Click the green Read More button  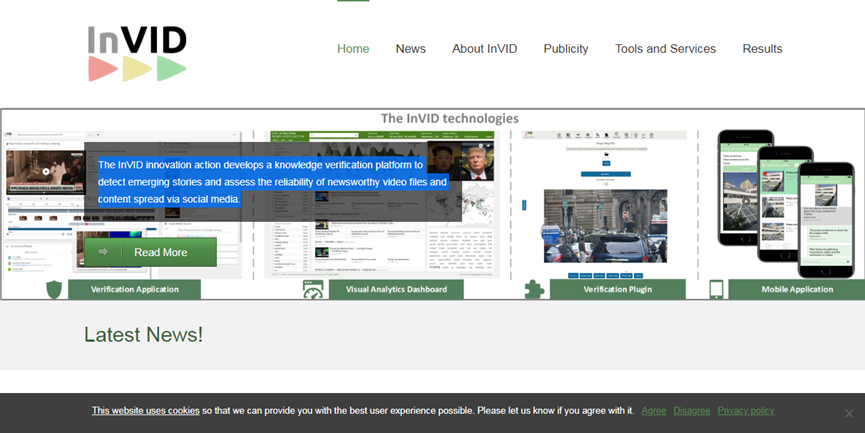click(151, 252)
